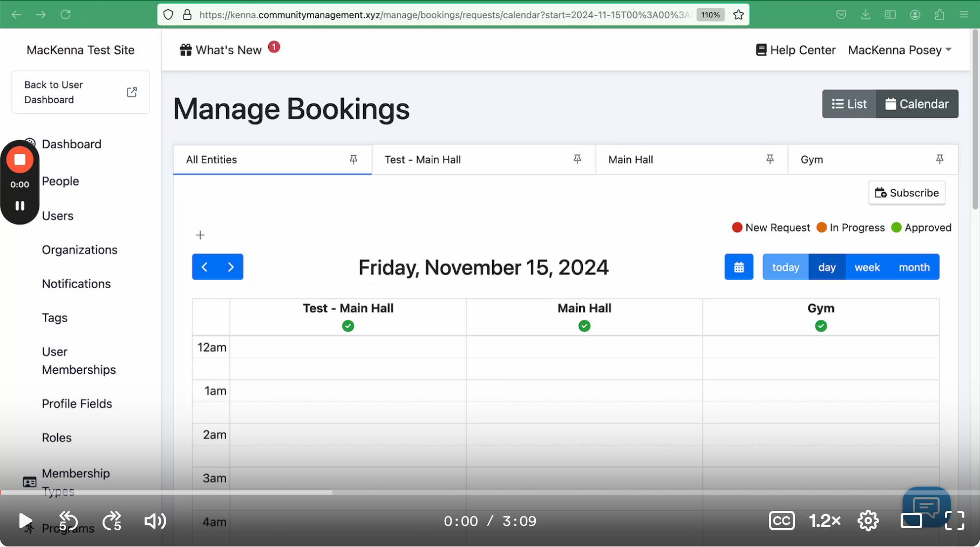Viewport: 980px width, 547px height.
Task: Click the page vertical scrollbar
Action: (x=975, y=120)
